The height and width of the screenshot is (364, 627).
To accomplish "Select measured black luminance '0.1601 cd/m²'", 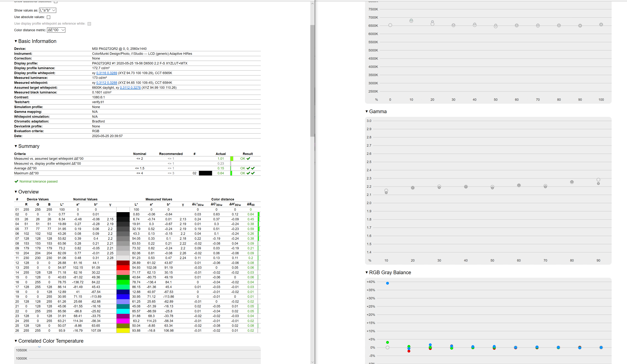I will pyautogui.click(x=102, y=92).
